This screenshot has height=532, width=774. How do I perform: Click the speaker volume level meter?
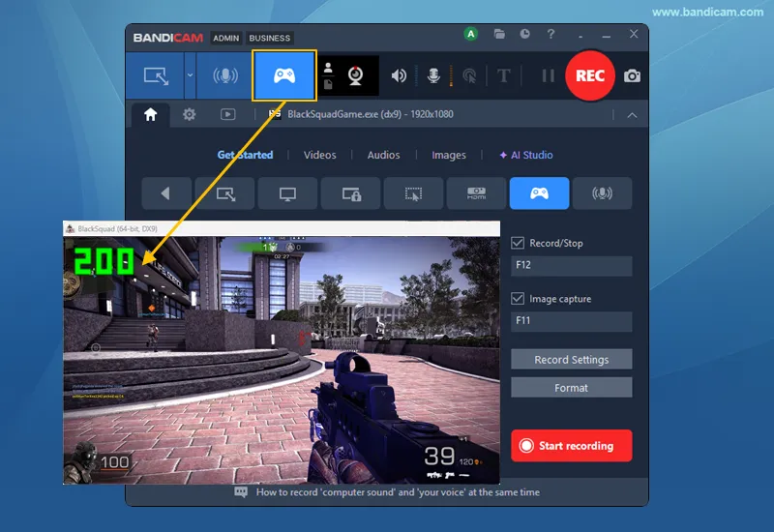(417, 75)
